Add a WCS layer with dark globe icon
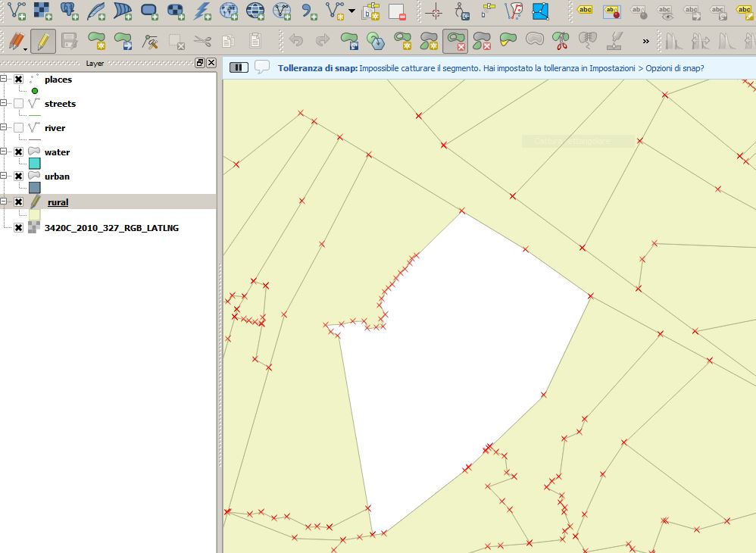 255,11
